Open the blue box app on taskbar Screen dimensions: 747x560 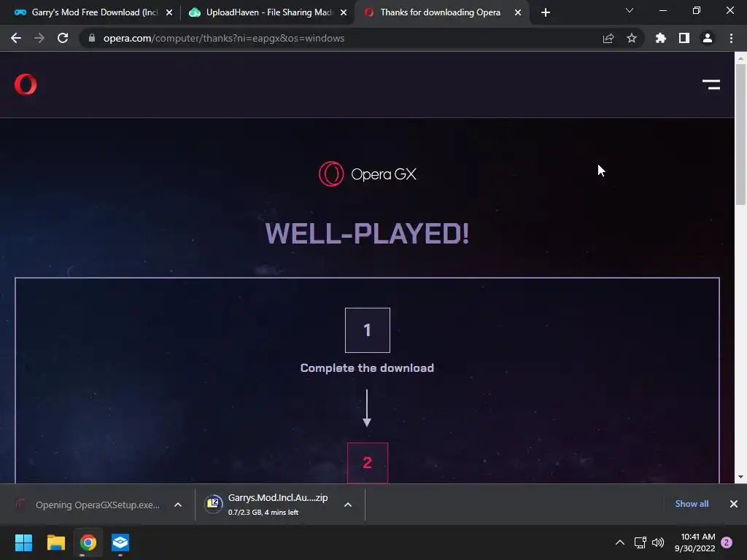coord(120,542)
